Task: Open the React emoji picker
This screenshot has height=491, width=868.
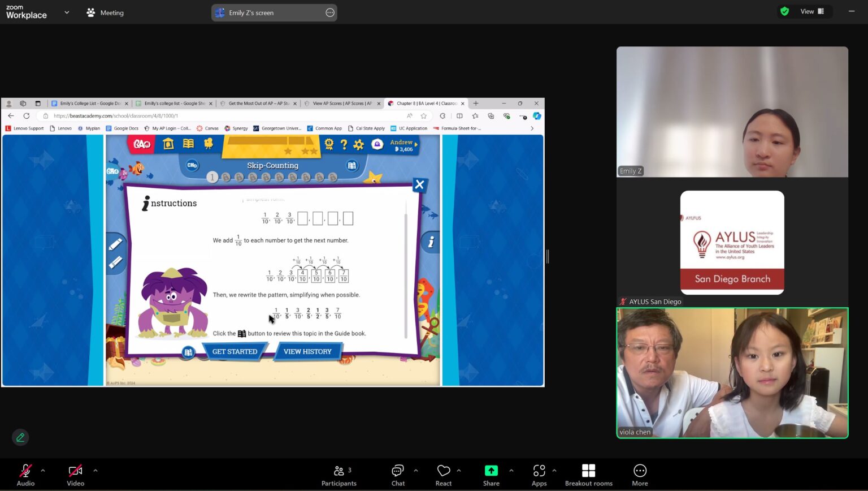Action: pyautogui.click(x=444, y=475)
